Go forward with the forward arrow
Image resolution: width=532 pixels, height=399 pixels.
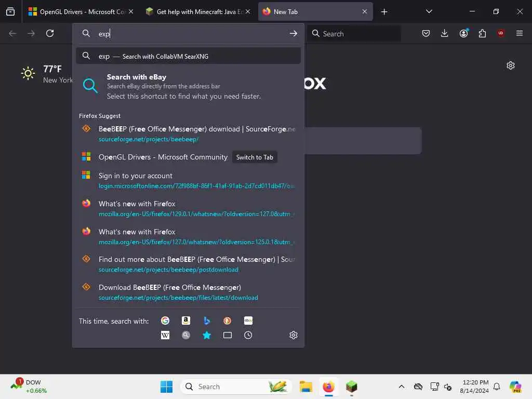[31, 33]
